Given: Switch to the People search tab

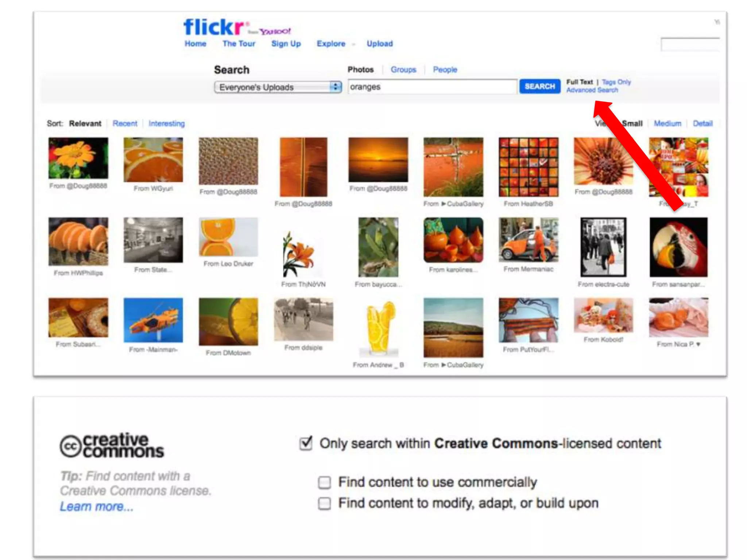Looking at the screenshot, I should coord(445,70).
